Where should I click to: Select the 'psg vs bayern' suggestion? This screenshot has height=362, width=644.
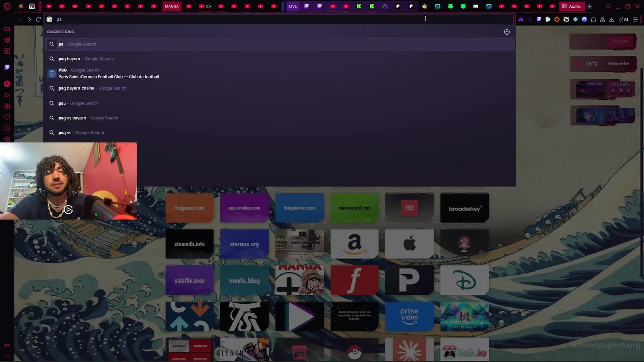click(x=279, y=118)
